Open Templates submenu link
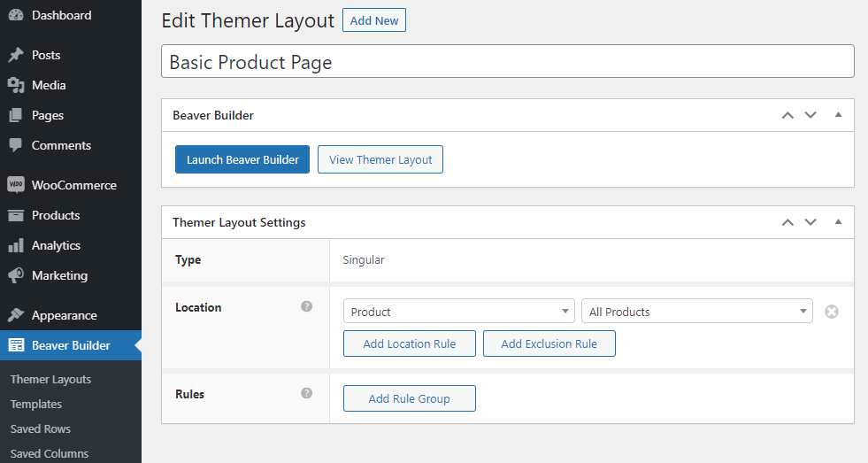Image resolution: width=868 pixels, height=463 pixels. [x=36, y=405]
